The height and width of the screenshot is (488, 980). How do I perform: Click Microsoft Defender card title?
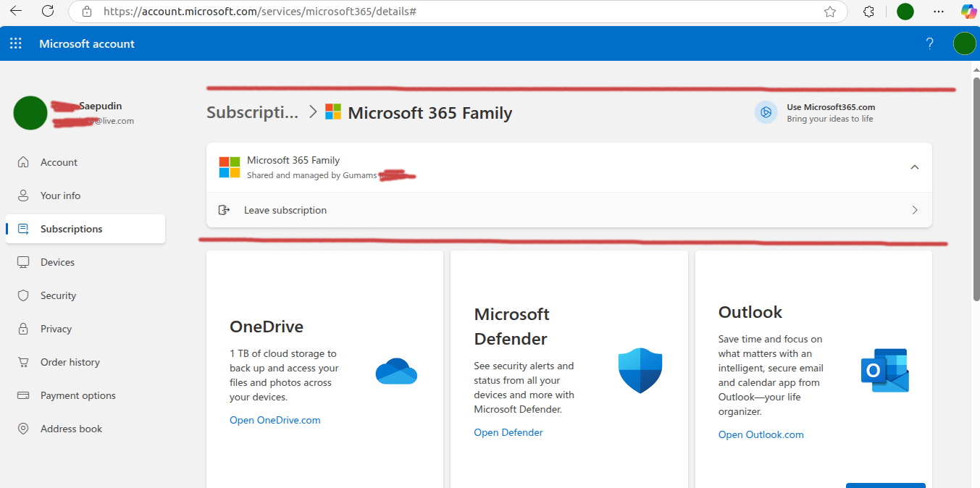[511, 327]
